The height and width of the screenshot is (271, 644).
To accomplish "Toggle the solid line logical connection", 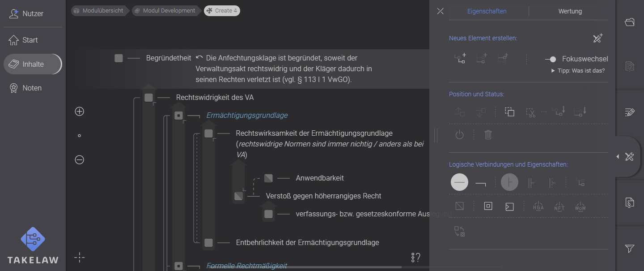I will click(x=459, y=182).
